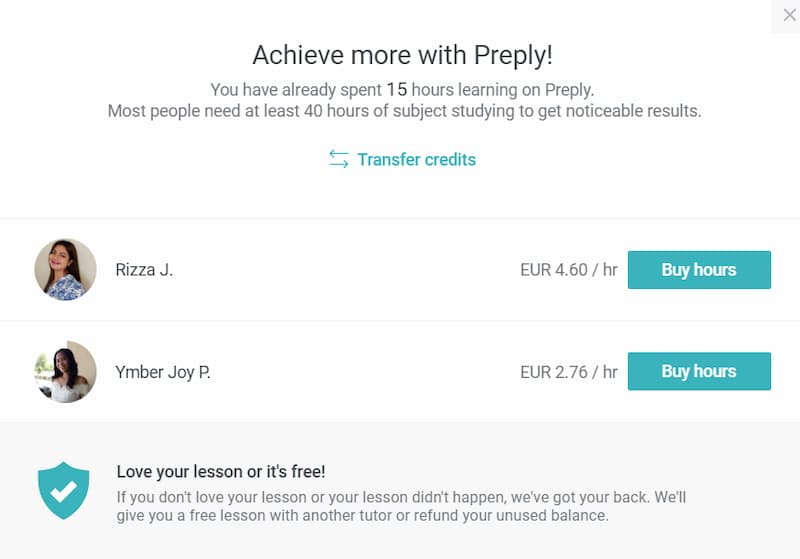The height and width of the screenshot is (559, 800).
Task: Click the bold 15 hours number
Action: click(396, 90)
